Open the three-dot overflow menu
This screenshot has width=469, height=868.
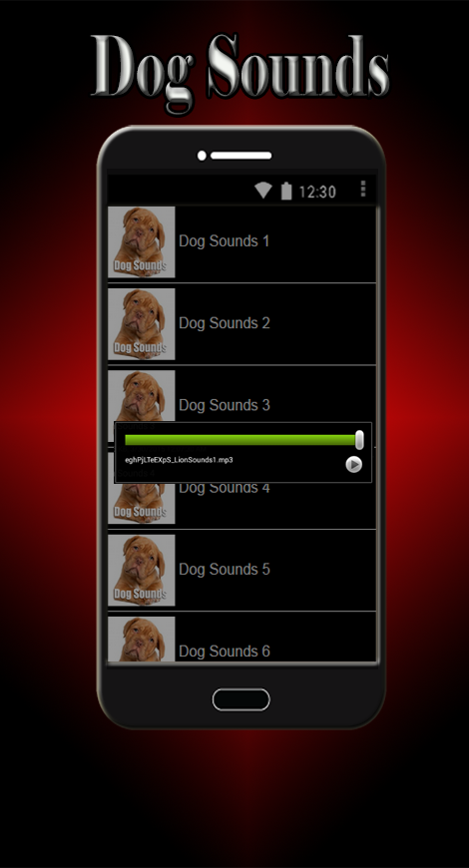coord(363,189)
